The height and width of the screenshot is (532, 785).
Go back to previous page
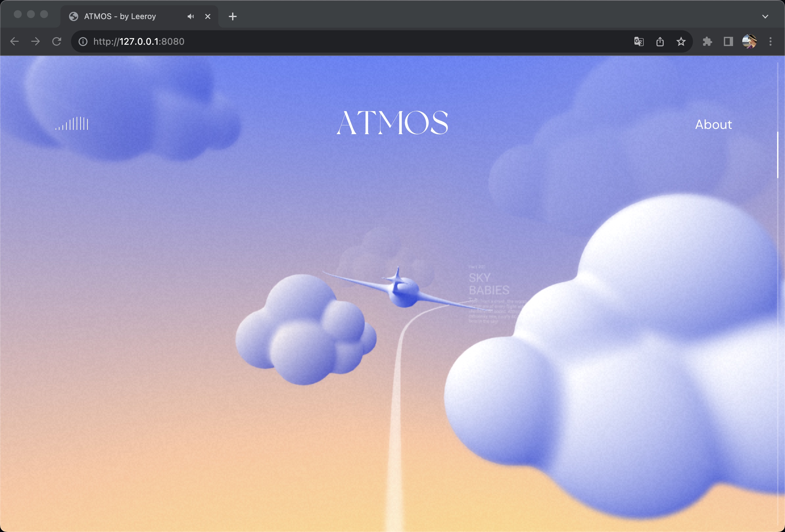pos(14,41)
